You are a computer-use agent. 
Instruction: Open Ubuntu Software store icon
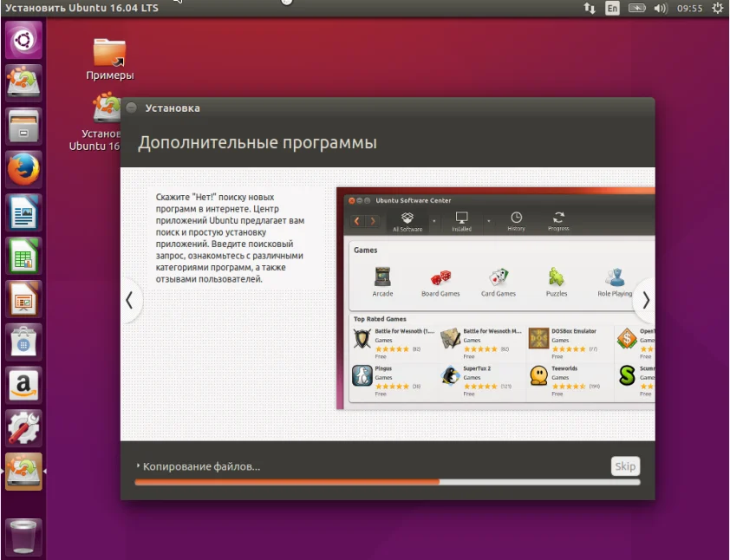23,342
